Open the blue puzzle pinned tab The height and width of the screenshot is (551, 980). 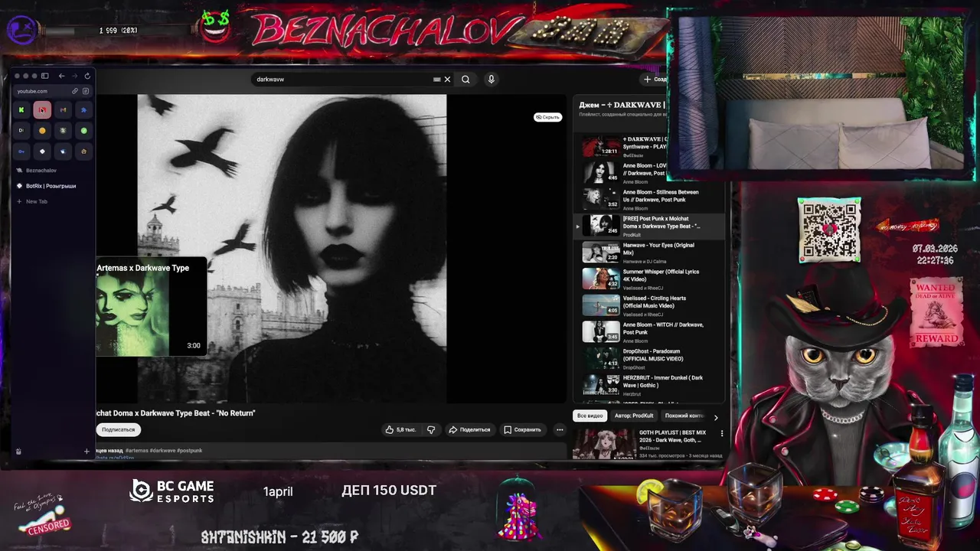tap(83, 110)
